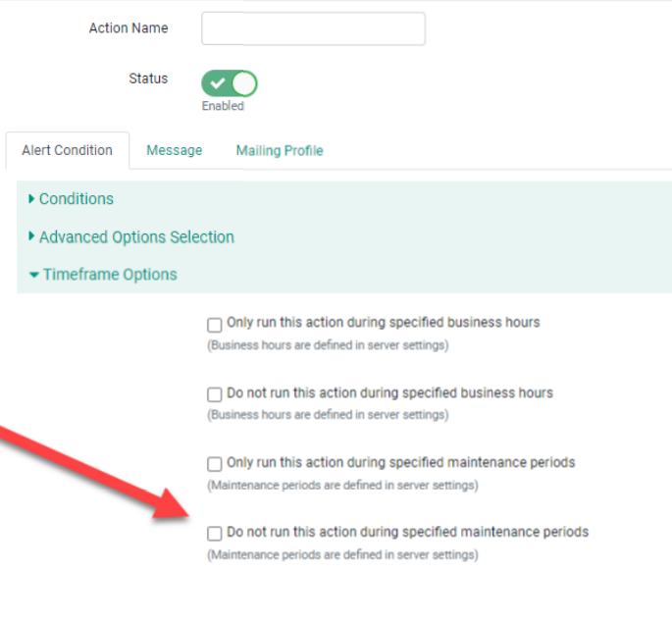The image size is (672, 623).
Task: Open the Message tab
Action: tap(175, 151)
